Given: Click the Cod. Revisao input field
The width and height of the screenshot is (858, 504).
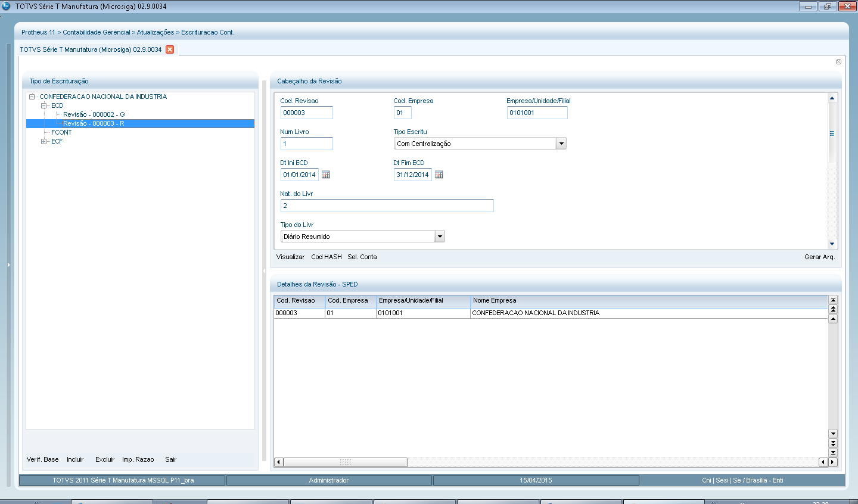Looking at the screenshot, I should (x=307, y=113).
